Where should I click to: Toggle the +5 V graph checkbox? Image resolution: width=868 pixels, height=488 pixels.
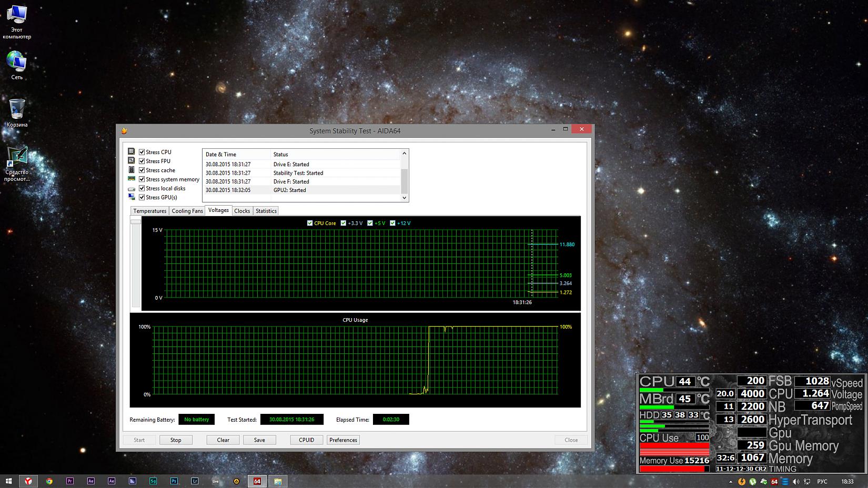[370, 223]
